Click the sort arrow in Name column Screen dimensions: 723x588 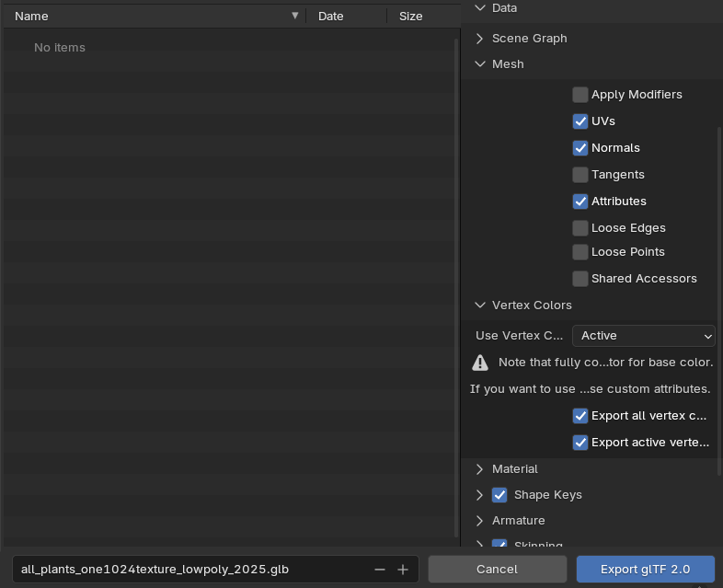(x=295, y=16)
